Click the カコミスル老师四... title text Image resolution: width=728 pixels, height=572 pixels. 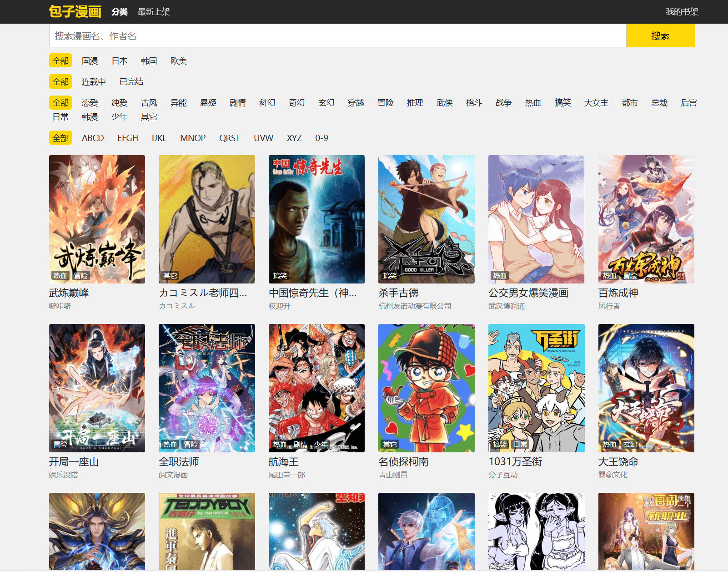(203, 293)
